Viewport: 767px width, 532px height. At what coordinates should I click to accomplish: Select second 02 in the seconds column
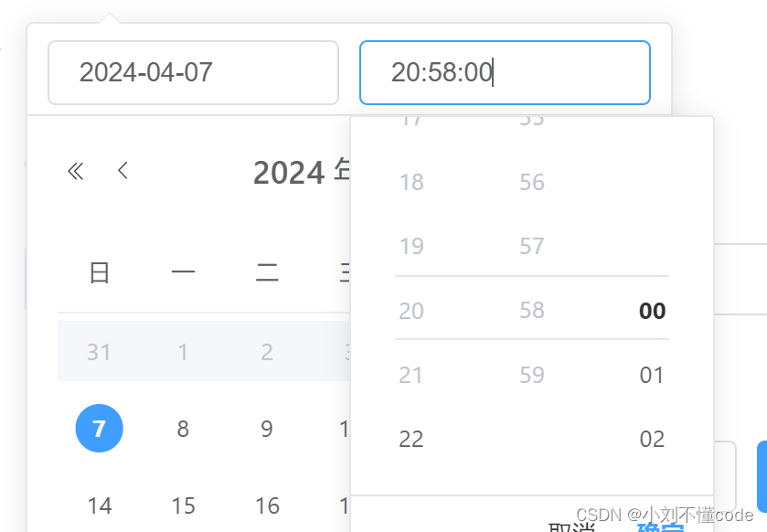[x=651, y=439]
